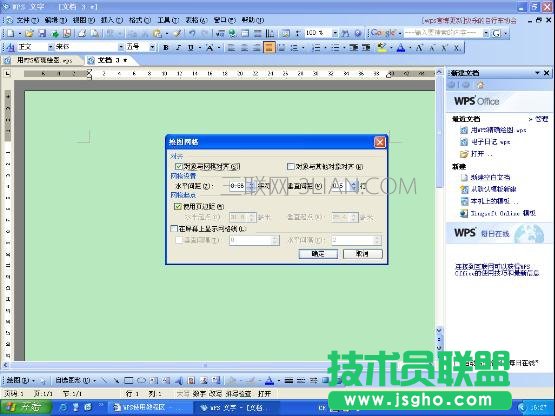Image resolution: width=555 pixels, height=416 pixels.
Task: Click the font color icon in drawing toolbar
Action: click(x=269, y=381)
